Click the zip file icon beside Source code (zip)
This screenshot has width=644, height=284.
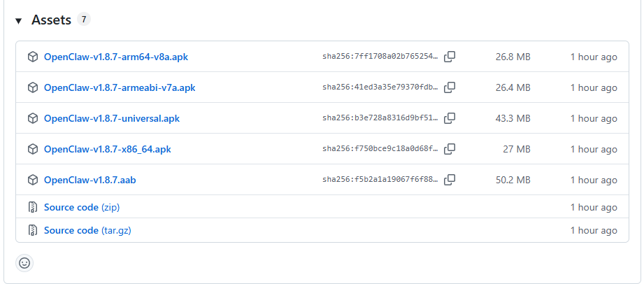(32, 207)
